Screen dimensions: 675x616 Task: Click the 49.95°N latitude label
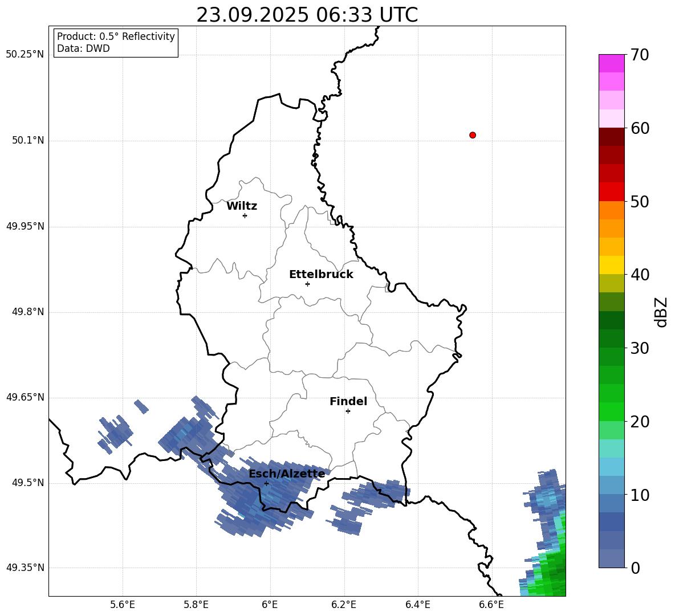(x=25, y=226)
